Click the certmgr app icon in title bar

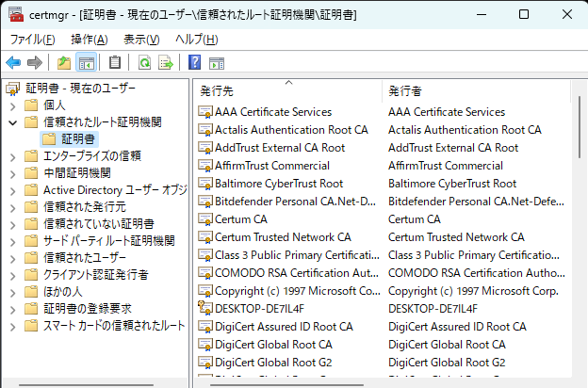click(x=16, y=14)
